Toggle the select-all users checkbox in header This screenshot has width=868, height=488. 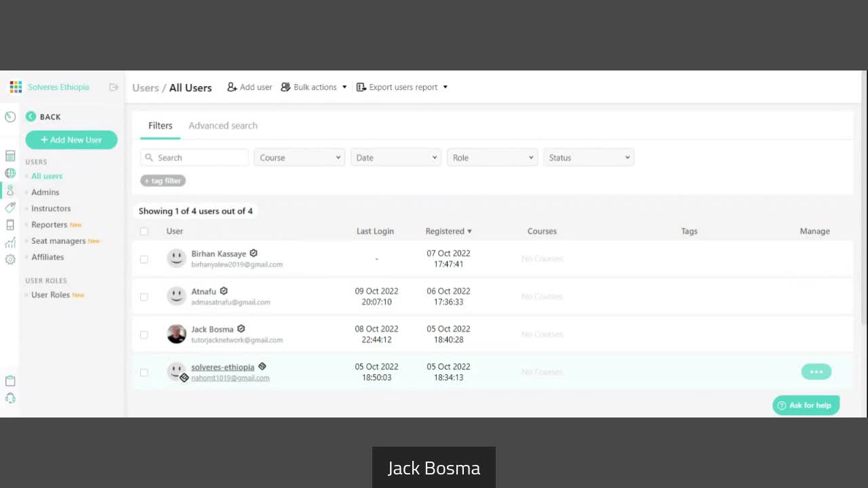click(x=144, y=231)
